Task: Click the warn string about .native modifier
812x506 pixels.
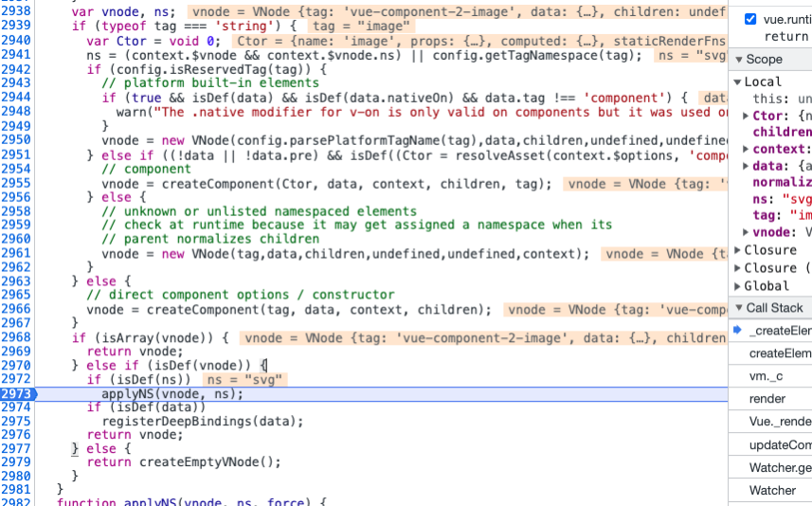Action: [x=442, y=113]
